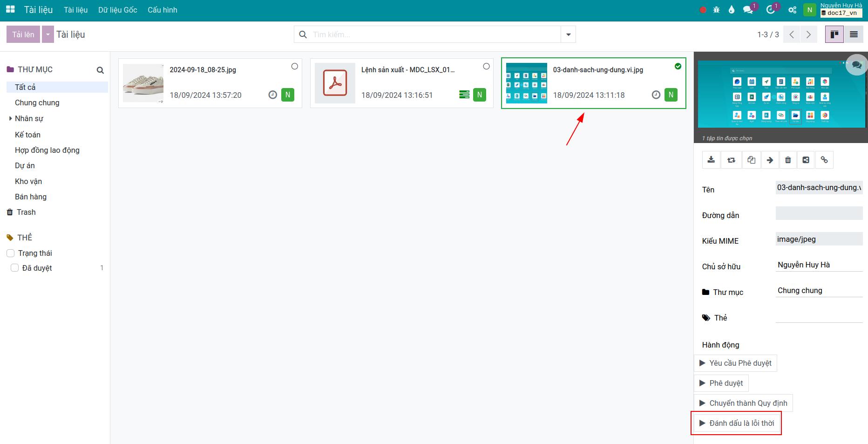Open the activities clock notifications

(x=772, y=9)
